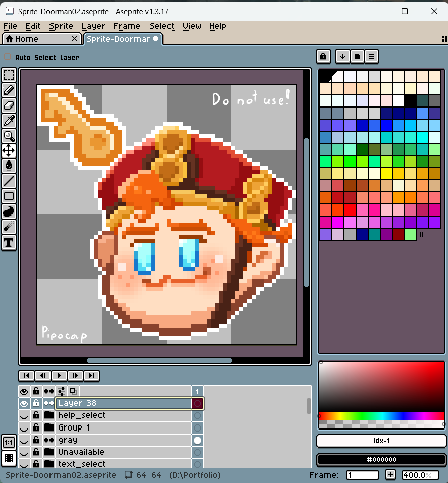448x483 pixels.
Task: Open the View menu
Action: pos(192,26)
